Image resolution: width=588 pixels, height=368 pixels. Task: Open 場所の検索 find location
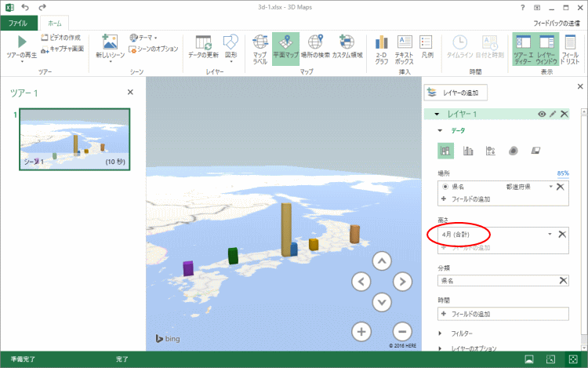pyautogui.click(x=315, y=47)
